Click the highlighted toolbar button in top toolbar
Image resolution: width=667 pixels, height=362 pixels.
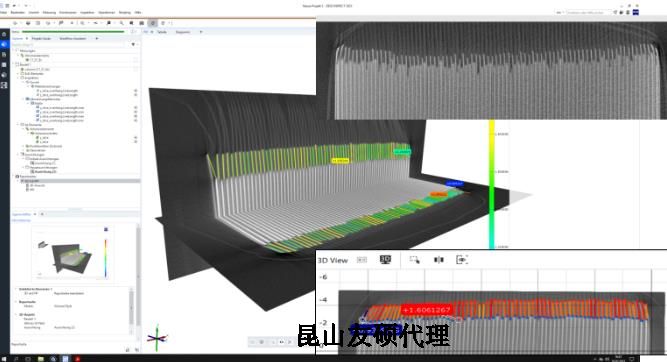tap(153, 23)
